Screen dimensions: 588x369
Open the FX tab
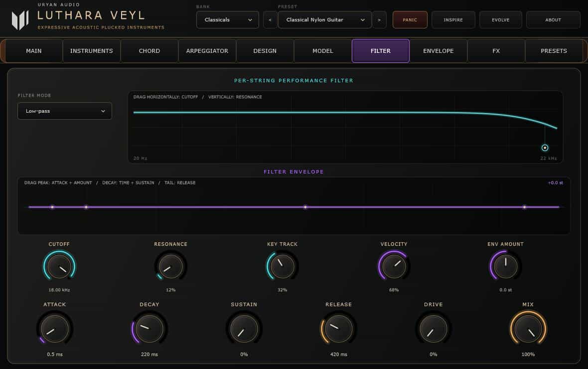tap(496, 51)
